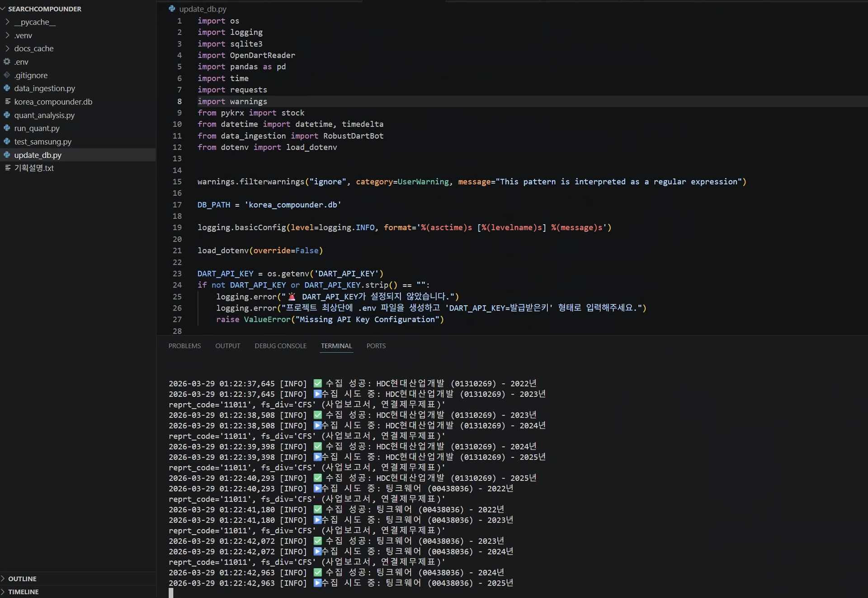868x598 pixels.
Task: Click the Python icon beside run_quant.py
Action: click(7, 128)
